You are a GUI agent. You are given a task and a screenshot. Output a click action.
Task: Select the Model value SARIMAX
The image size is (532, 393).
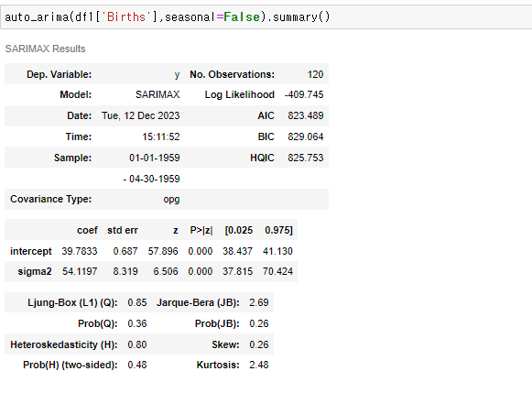(157, 94)
